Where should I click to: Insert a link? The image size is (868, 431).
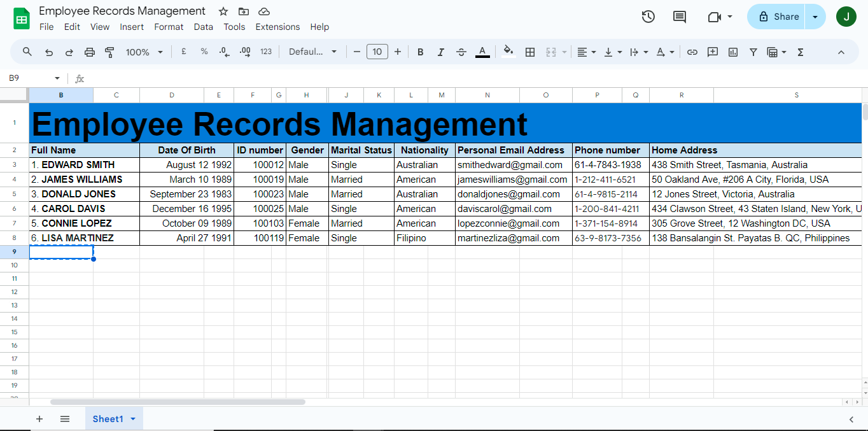(692, 52)
